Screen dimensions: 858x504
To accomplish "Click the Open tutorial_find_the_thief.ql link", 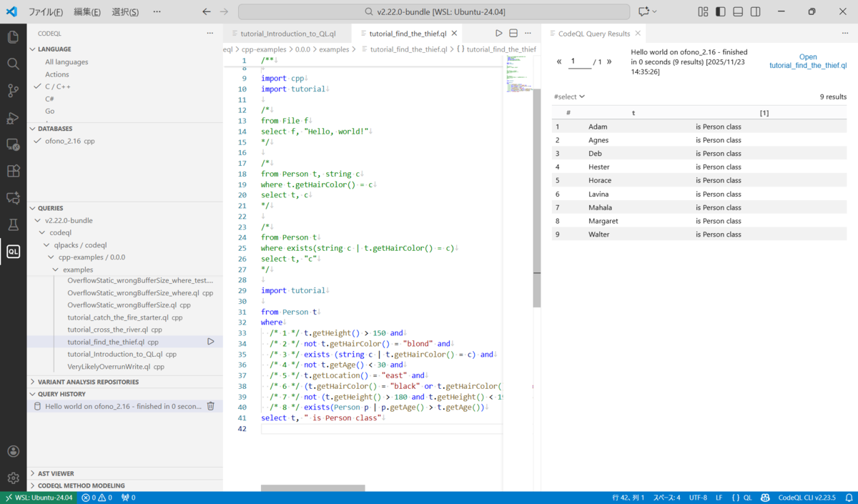I will (x=808, y=61).
